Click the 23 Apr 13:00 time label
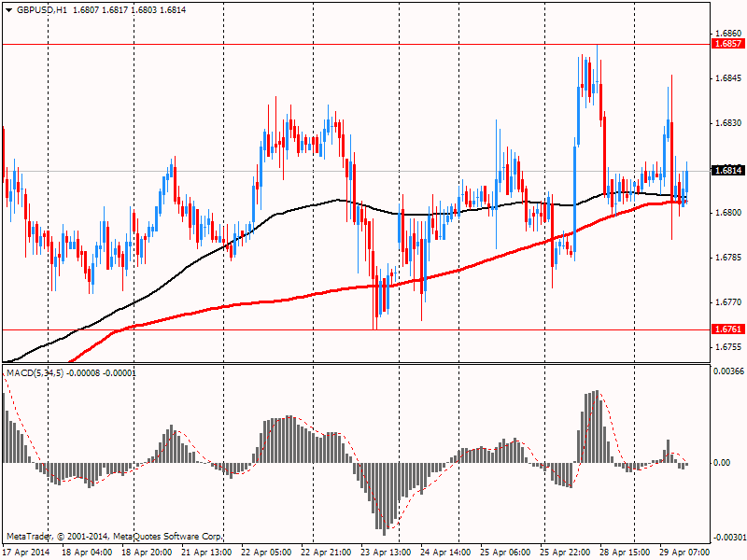 tap(387, 553)
